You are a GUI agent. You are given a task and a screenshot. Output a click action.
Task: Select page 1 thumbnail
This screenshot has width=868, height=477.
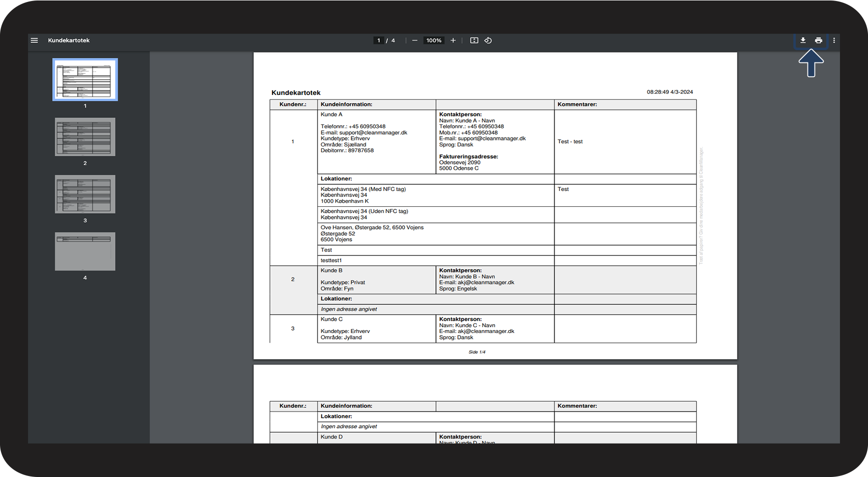tap(85, 80)
